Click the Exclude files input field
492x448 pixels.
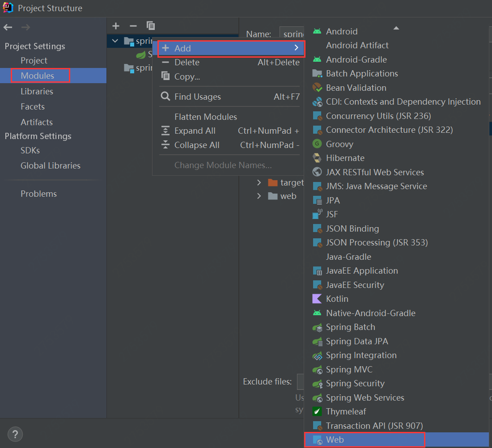point(300,381)
